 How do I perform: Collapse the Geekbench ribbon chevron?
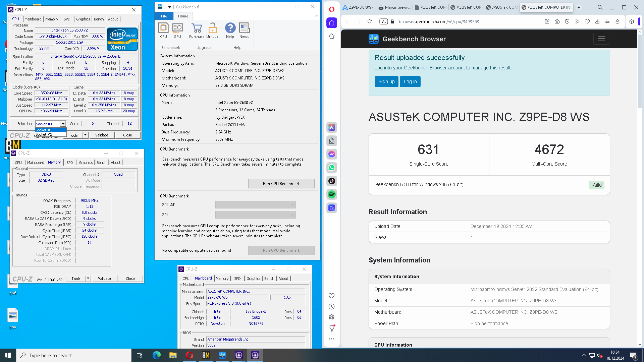click(316, 16)
